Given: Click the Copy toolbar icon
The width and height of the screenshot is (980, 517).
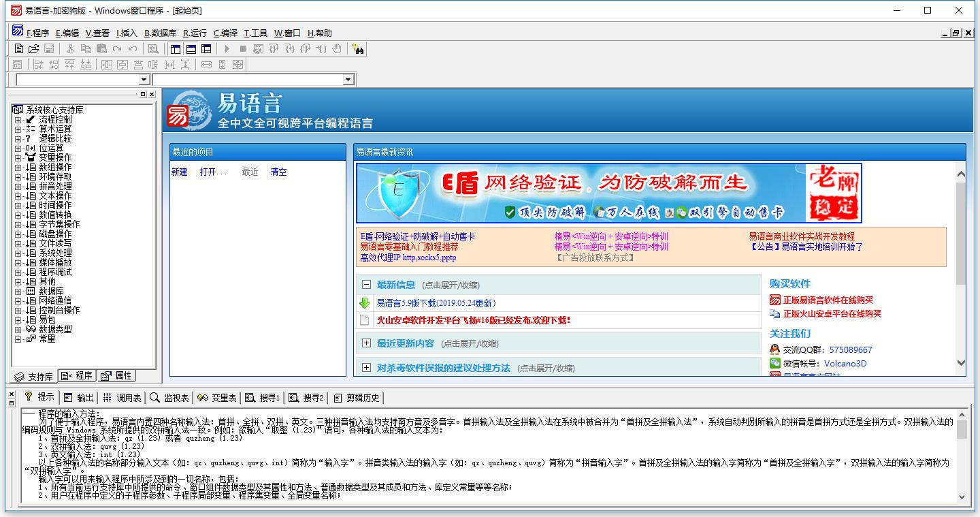Looking at the screenshot, I should coord(86,49).
